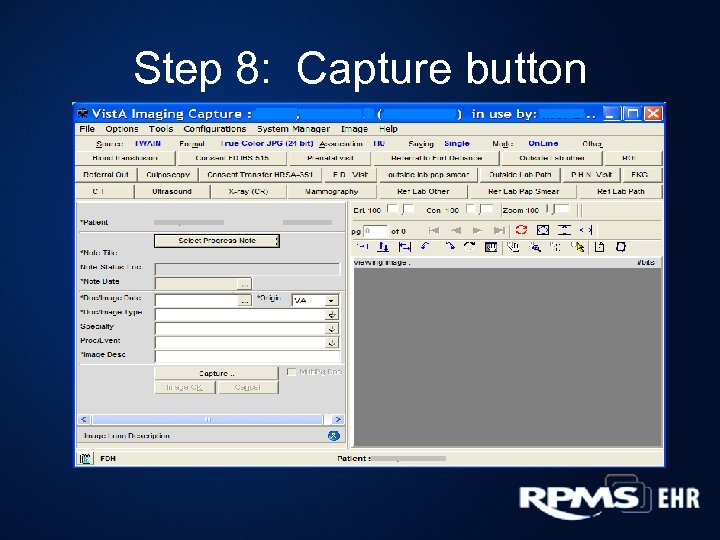This screenshot has height=540, width=720.
Task: Rotate image counter-clockwise with the left curved arrow
Action: [x=426, y=247]
